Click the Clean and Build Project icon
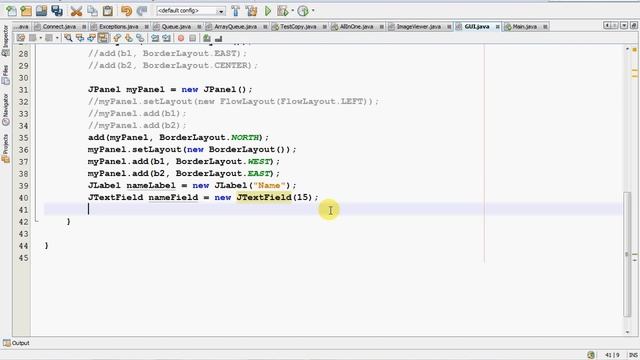Image resolution: width=640 pixels, height=360 pixels. tap(251, 11)
